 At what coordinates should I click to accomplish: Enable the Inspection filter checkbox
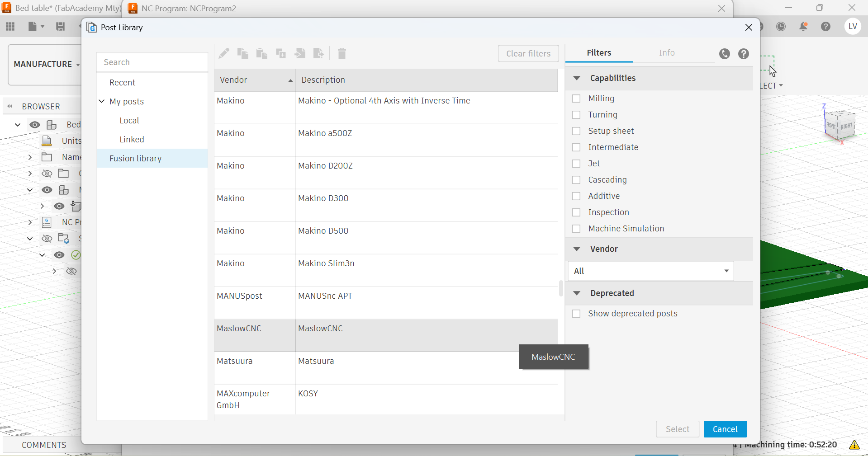(576, 212)
